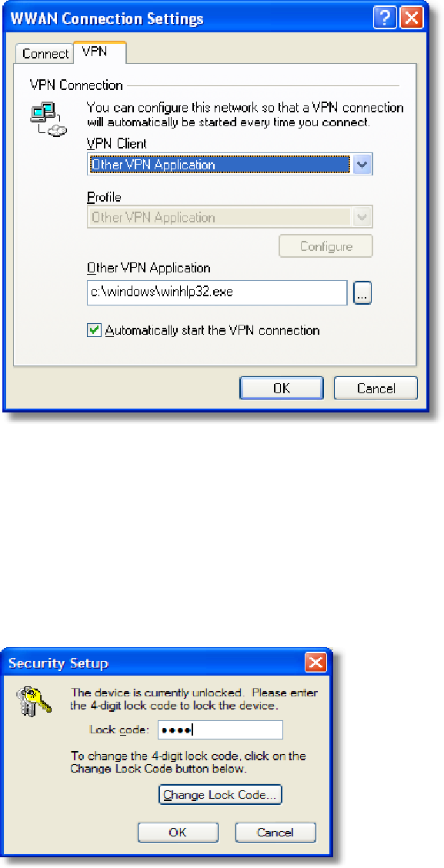Close the Security Setup dialog

click(x=315, y=663)
